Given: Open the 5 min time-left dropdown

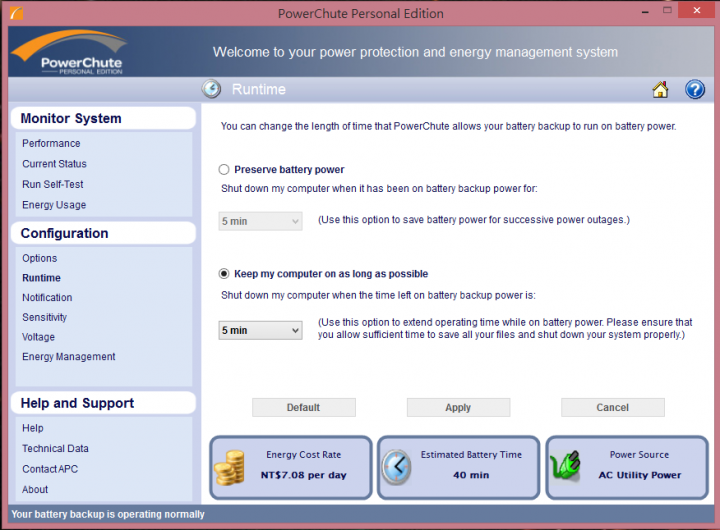Looking at the screenshot, I should [260, 330].
